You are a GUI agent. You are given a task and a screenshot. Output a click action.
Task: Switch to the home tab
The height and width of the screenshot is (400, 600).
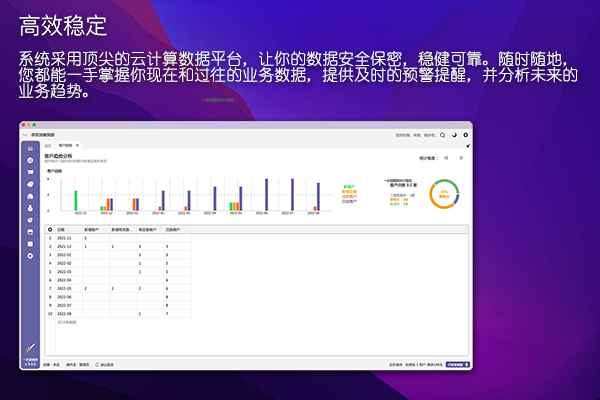click(48, 145)
